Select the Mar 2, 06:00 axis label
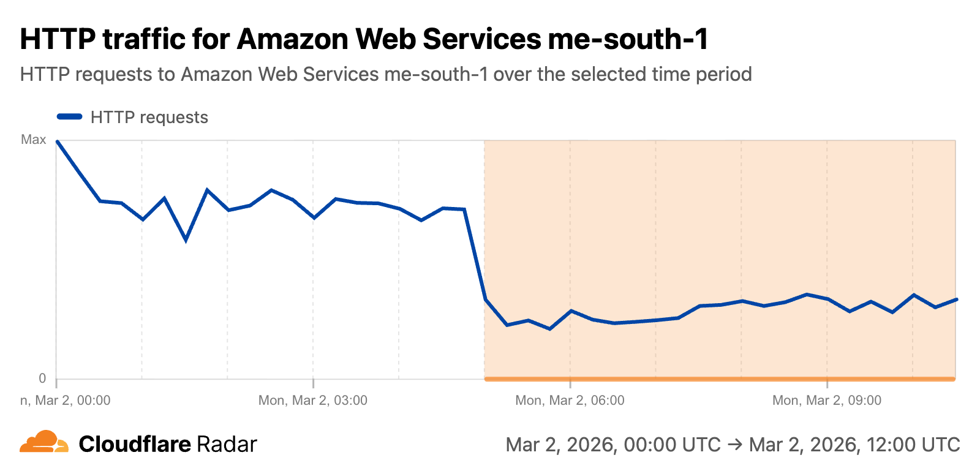This screenshot has height=474, width=980. tap(570, 401)
